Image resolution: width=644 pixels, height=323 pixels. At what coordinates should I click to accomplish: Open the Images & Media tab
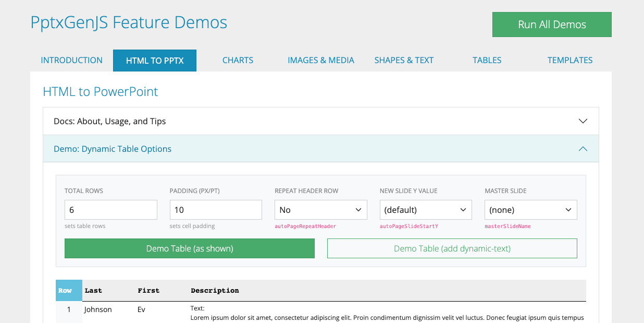(321, 60)
